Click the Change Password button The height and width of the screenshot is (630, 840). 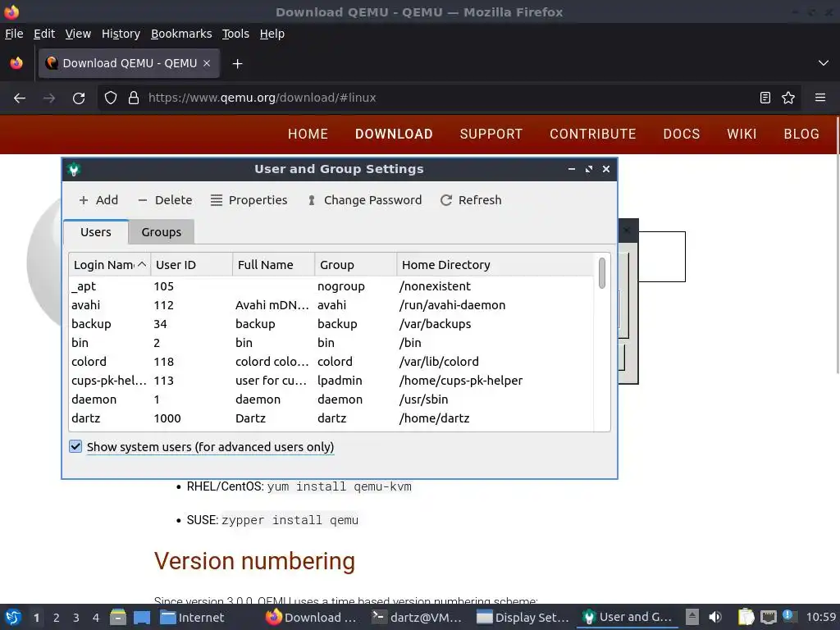(364, 200)
